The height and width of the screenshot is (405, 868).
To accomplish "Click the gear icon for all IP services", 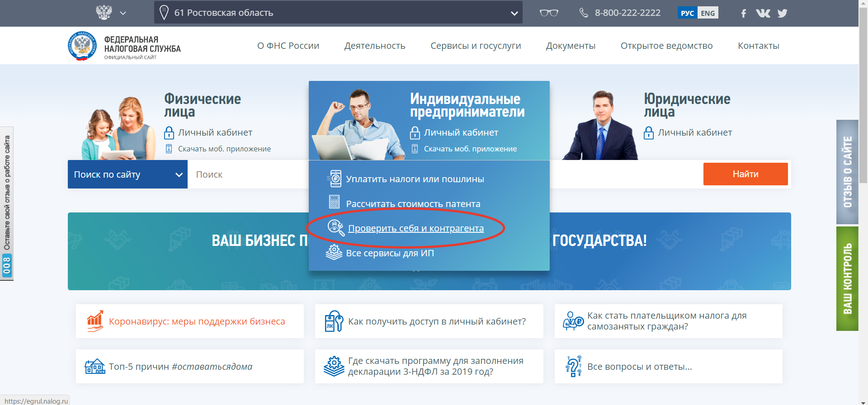I will (x=334, y=252).
